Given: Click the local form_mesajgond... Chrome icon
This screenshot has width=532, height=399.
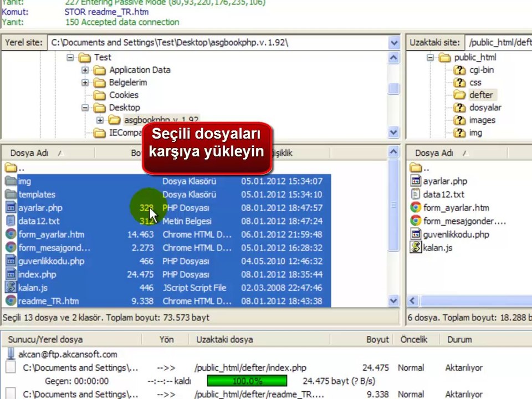Looking at the screenshot, I should pyautogui.click(x=11, y=247).
